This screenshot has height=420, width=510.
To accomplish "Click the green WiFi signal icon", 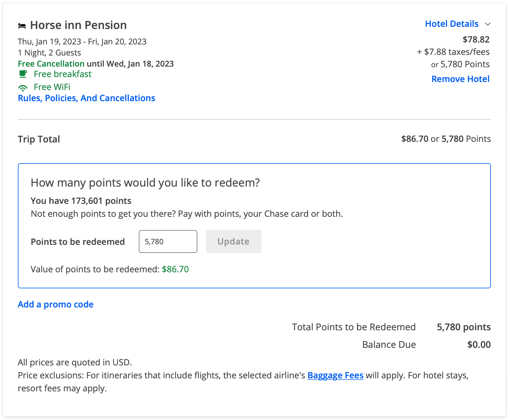I will coord(23,88).
